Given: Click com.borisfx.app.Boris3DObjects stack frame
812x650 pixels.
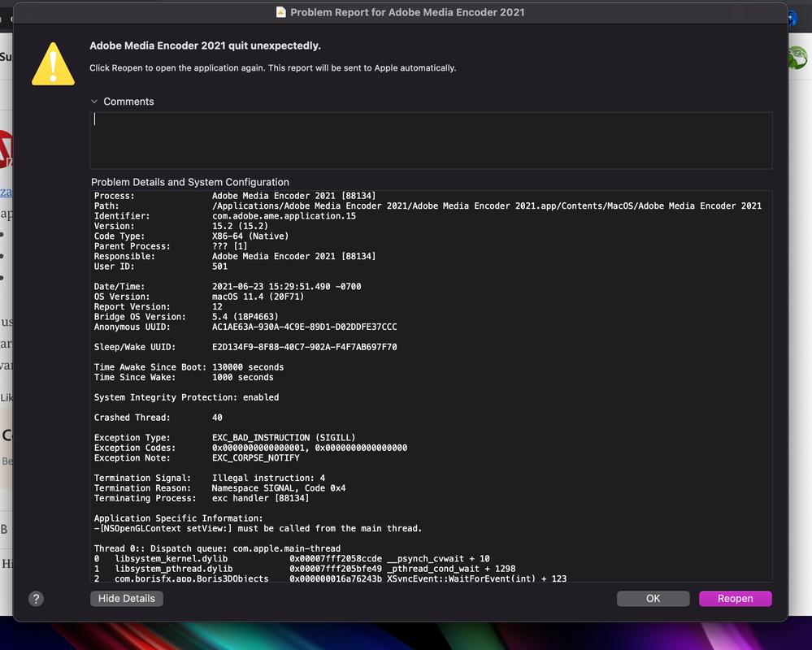Looking at the screenshot, I should point(330,578).
